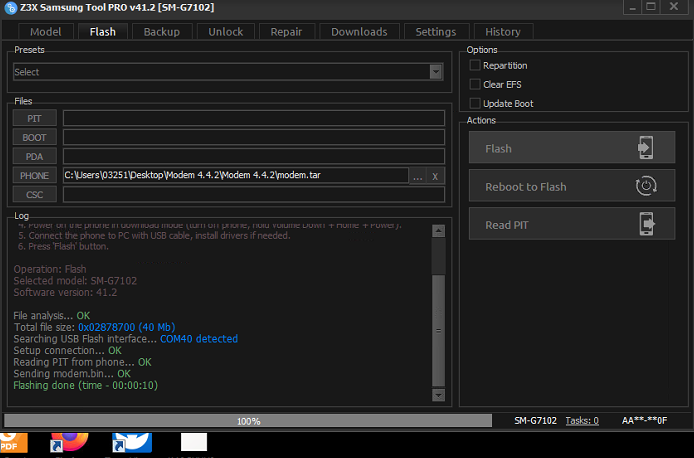Click the PHONE modem.tar path field
This screenshot has height=458, width=694.
point(235,175)
